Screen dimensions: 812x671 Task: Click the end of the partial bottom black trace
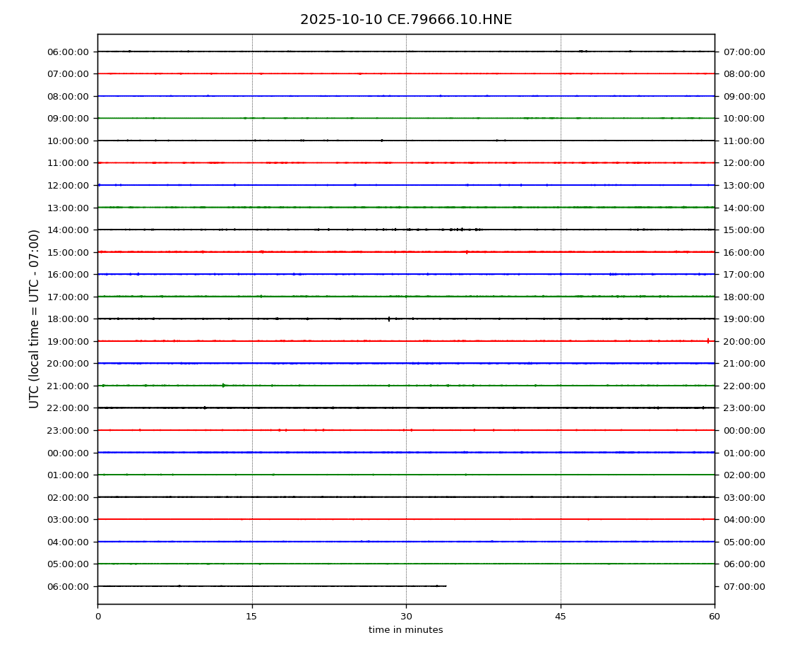pos(445,586)
